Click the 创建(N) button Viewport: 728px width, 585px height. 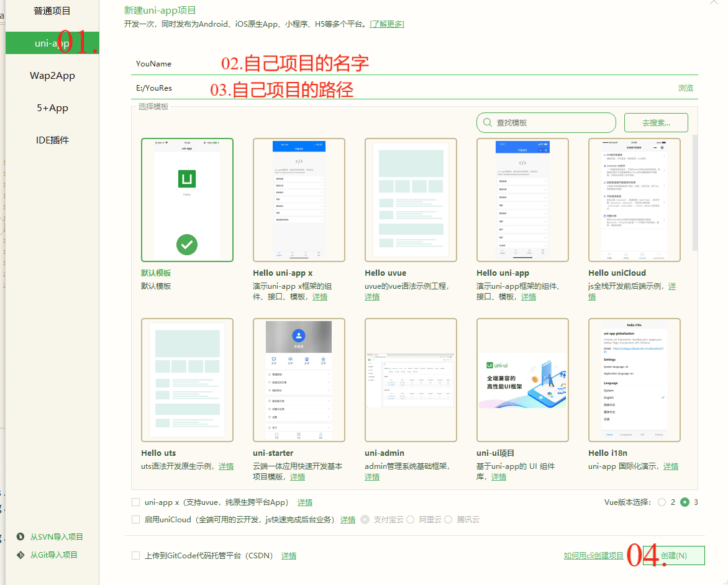pyautogui.click(x=674, y=556)
